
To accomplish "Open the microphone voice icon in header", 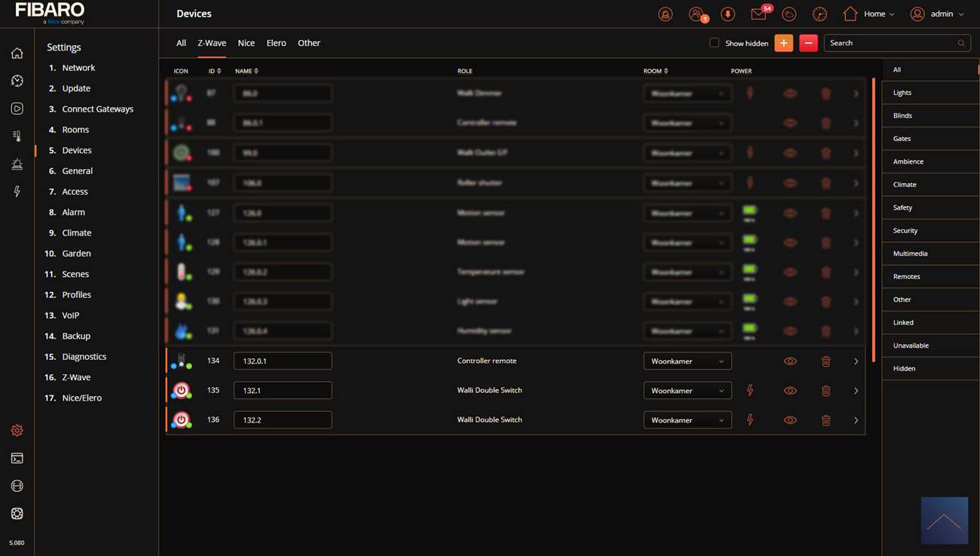I will [x=727, y=14].
